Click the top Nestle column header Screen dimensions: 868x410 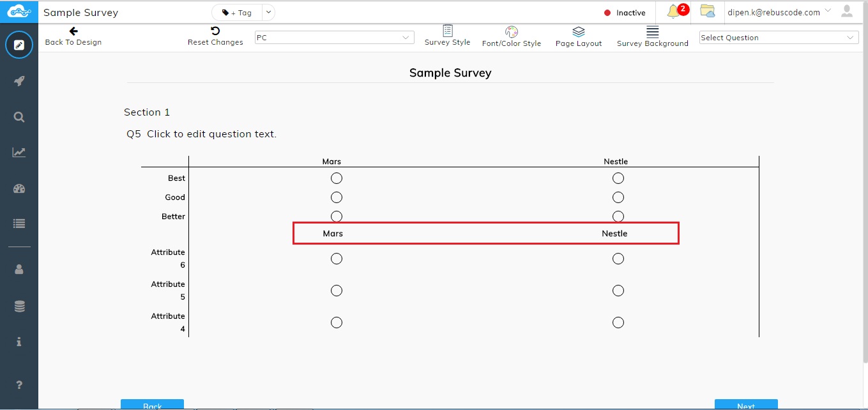click(616, 162)
